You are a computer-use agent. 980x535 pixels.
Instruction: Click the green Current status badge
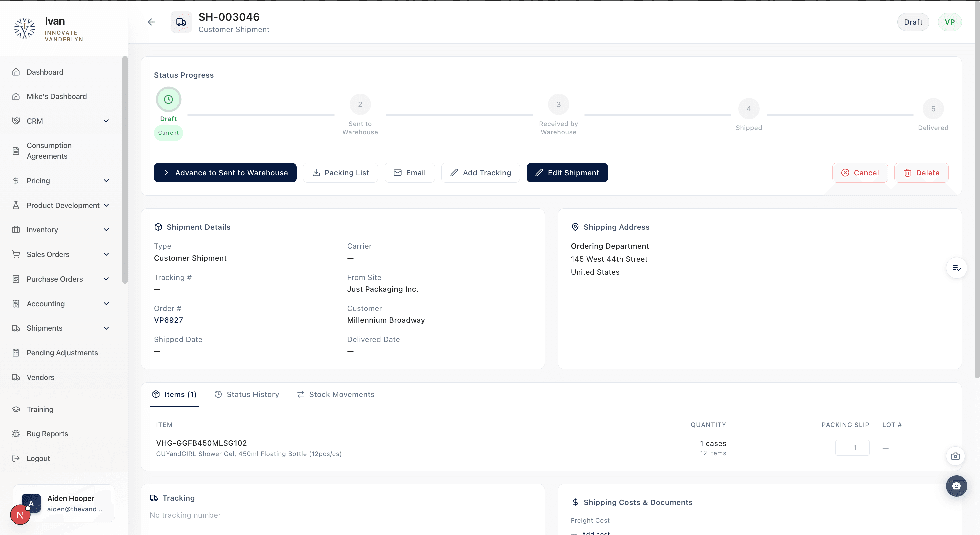(x=169, y=133)
